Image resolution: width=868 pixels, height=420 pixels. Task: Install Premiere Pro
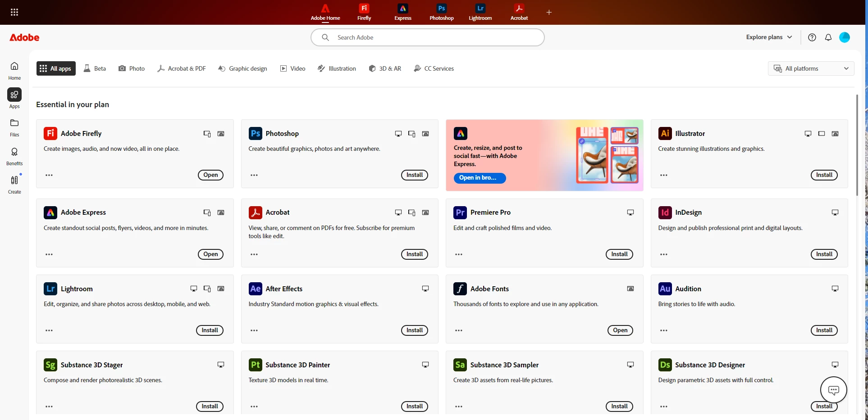619,254
